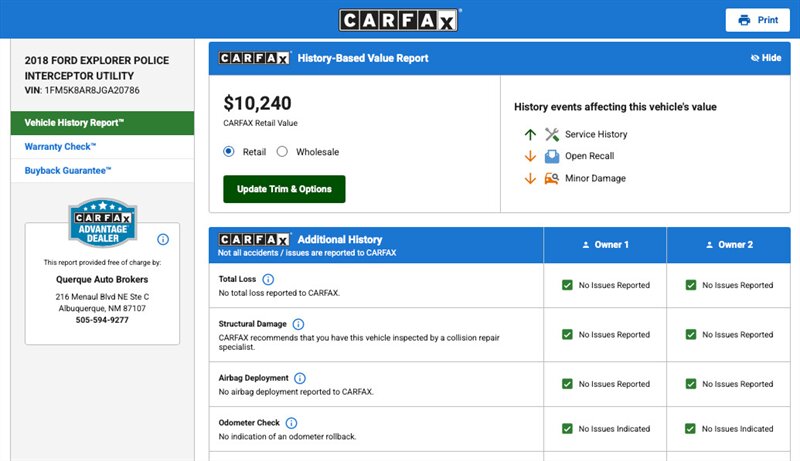Viewport: 800px width, 461px height.
Task: Click the Update Trim & Options button
Action: click(x=284, y=189)
